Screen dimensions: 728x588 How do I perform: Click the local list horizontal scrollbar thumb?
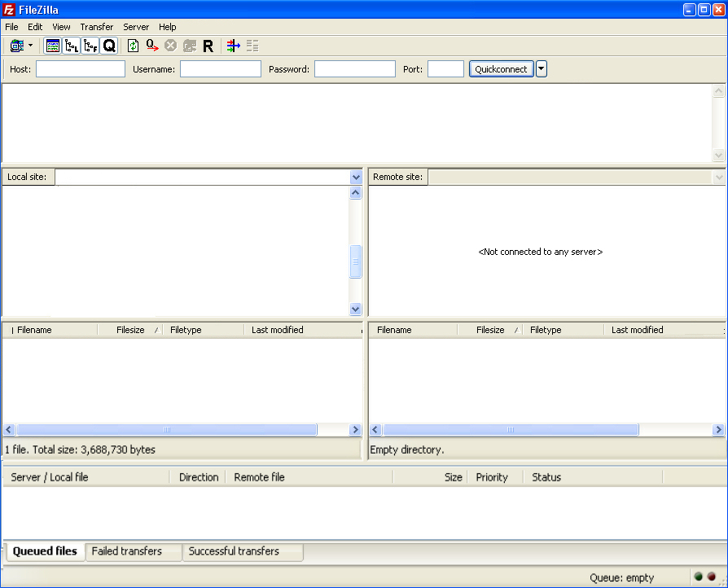point(167,430)
